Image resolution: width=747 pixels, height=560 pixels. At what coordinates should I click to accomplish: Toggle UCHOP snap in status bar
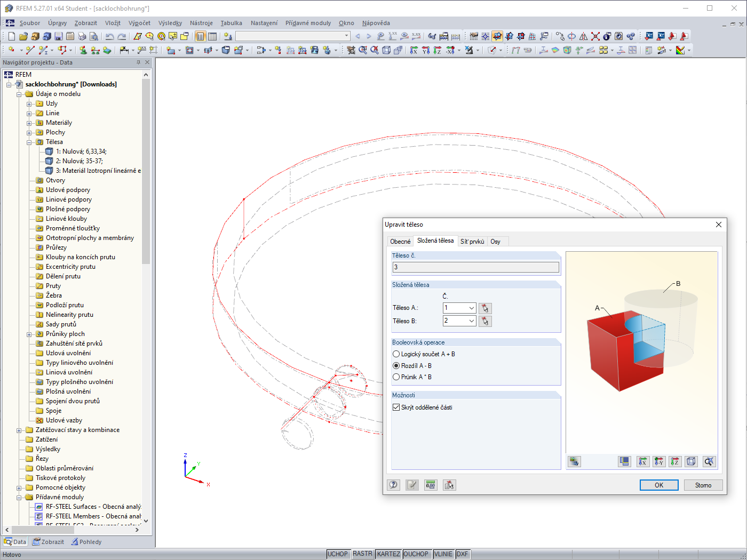(x=338, y=554)
